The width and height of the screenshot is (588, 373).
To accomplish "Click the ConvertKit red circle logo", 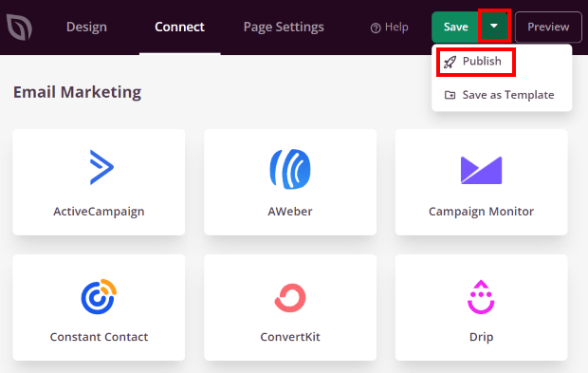I will tap(290, 298).
